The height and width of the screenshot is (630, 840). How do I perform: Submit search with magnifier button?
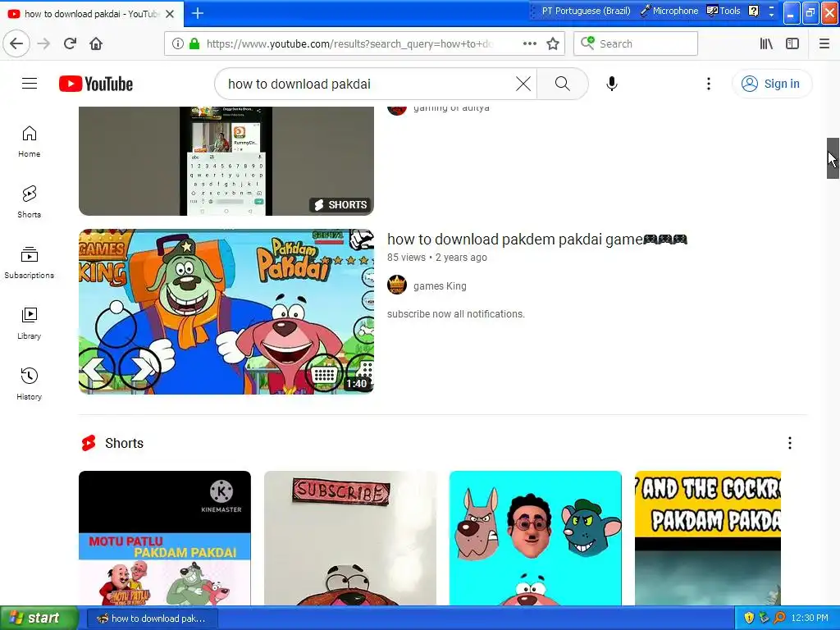tap(562, 84)
